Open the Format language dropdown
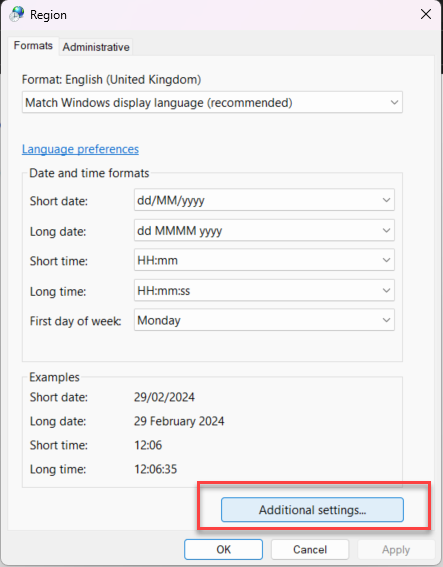The width and height of the screenshot is (443, 567). (212, 103)
